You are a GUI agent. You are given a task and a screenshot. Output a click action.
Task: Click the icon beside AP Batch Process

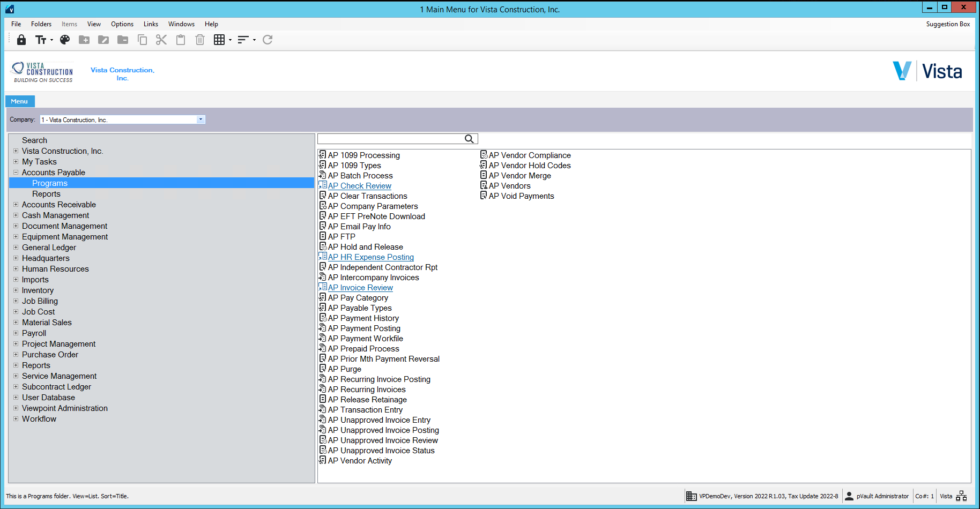[322, 175]
